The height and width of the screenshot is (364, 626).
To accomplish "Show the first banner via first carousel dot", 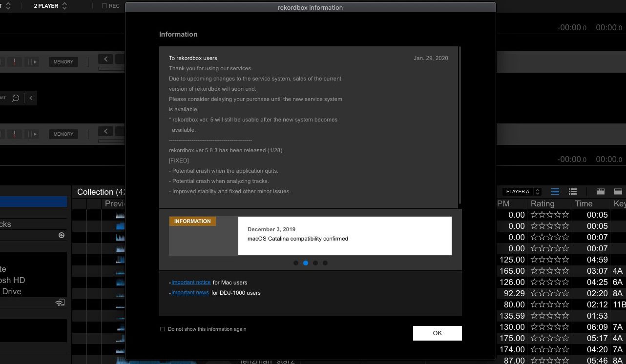I will pyautogui.click(x=296, y=263).
